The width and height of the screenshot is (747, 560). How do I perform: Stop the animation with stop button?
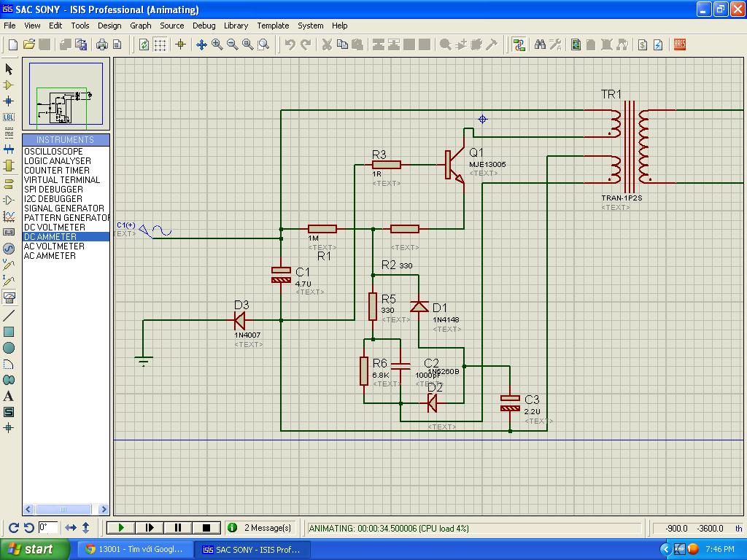tap(206, 527)
